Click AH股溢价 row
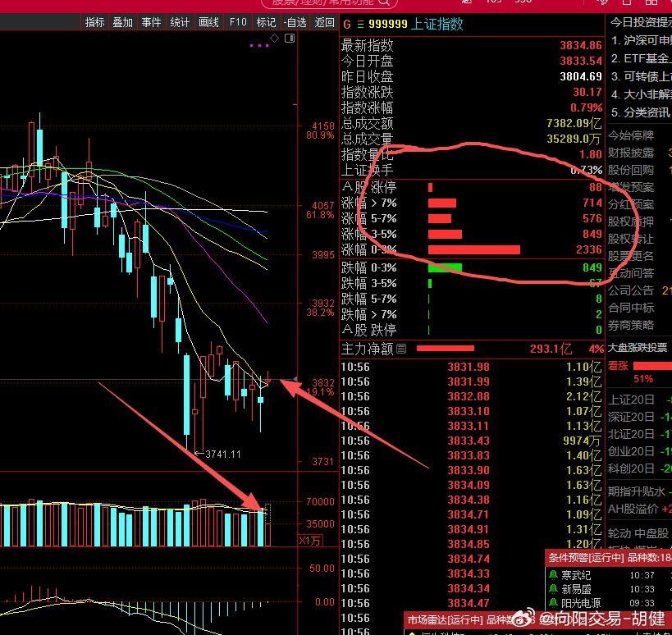Viewport: 672px width, 635px height. click(x=639, y=509)
